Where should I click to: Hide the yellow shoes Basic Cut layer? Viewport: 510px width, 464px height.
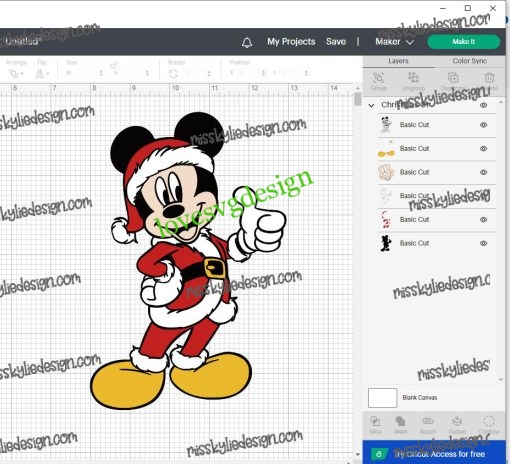(483, 149)
